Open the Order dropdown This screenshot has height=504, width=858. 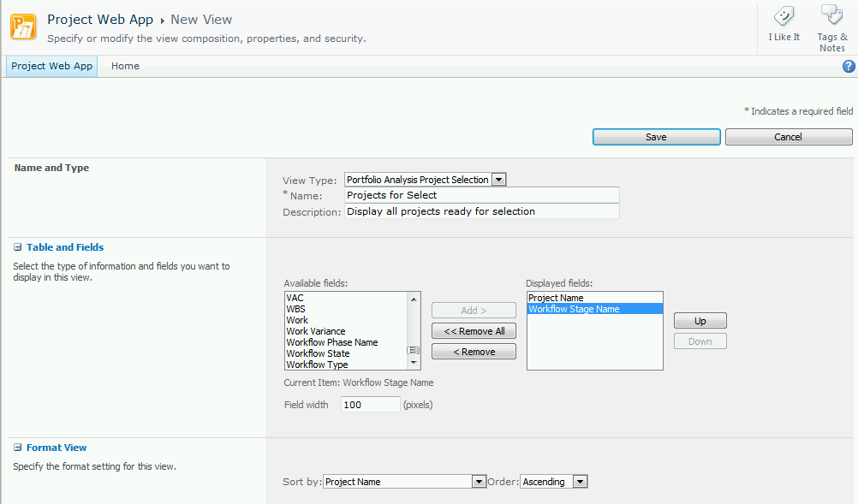click(x=580, y=482)
